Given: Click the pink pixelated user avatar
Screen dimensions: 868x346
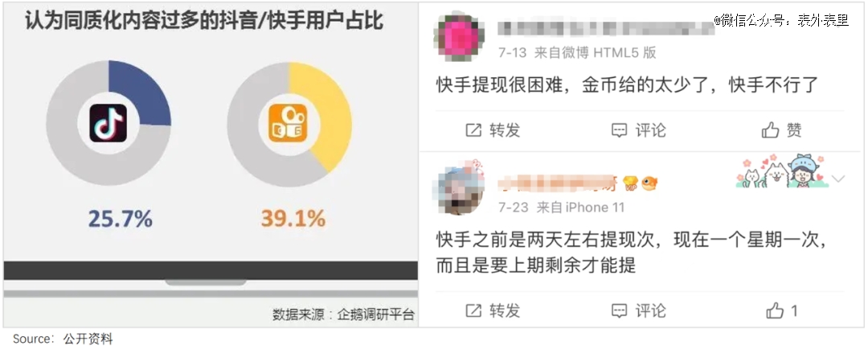Looking at the screenshot, I should click(x=457, y=36).
